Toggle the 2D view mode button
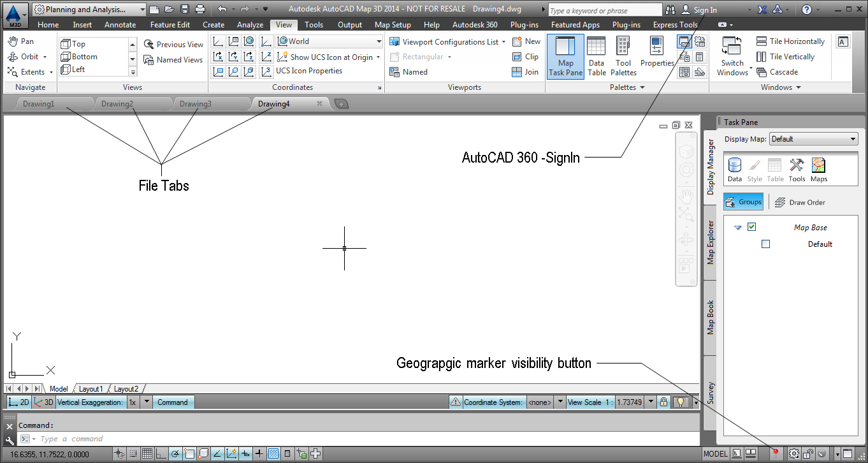The height and width of the screenshot is (463, 868). pyautogui.click(x=18, y=402)
